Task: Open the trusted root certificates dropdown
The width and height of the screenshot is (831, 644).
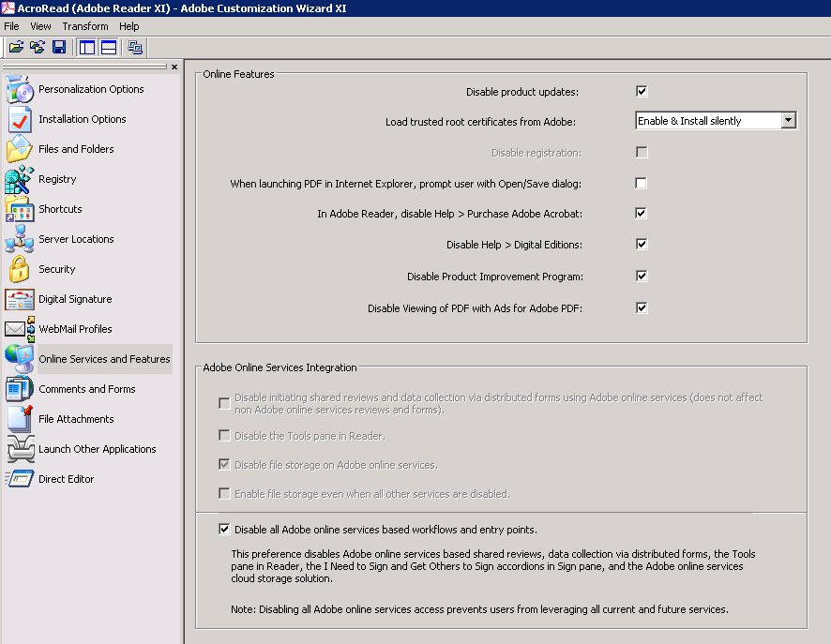Action: [x=788, y=121]
